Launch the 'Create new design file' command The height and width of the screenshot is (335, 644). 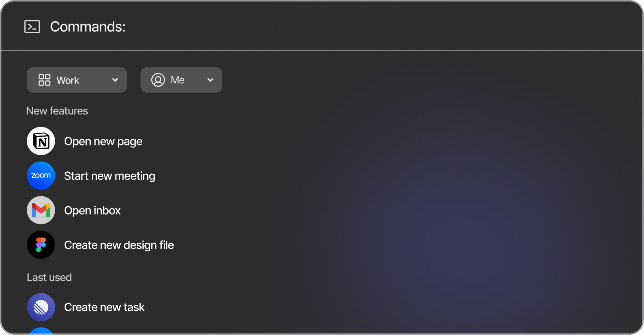[x=119, y=245]
